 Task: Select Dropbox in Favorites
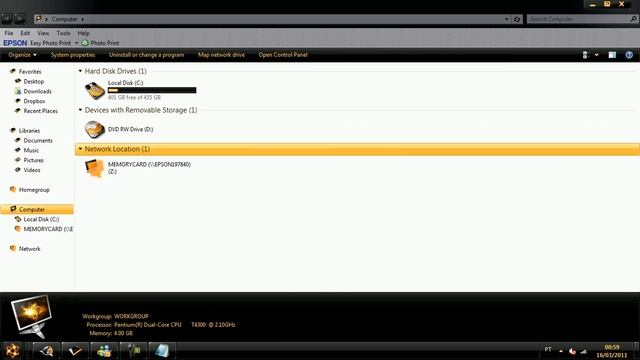[x=34, y=101]
